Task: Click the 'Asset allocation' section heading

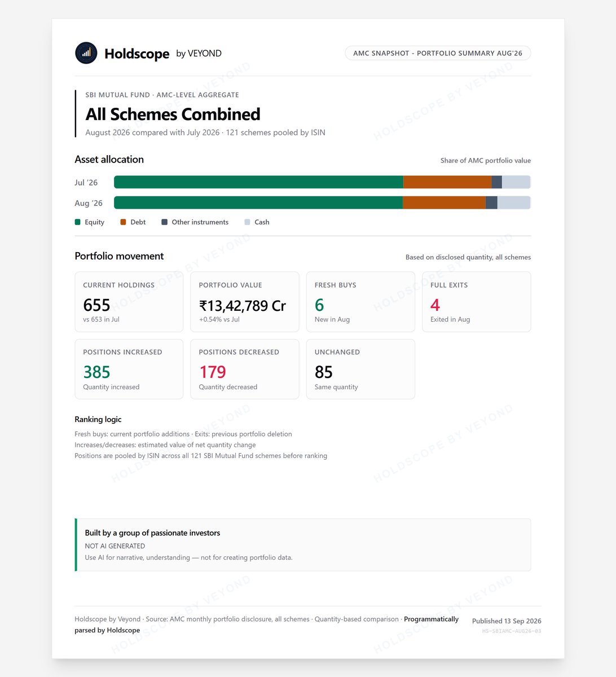Action: (109, 159)
